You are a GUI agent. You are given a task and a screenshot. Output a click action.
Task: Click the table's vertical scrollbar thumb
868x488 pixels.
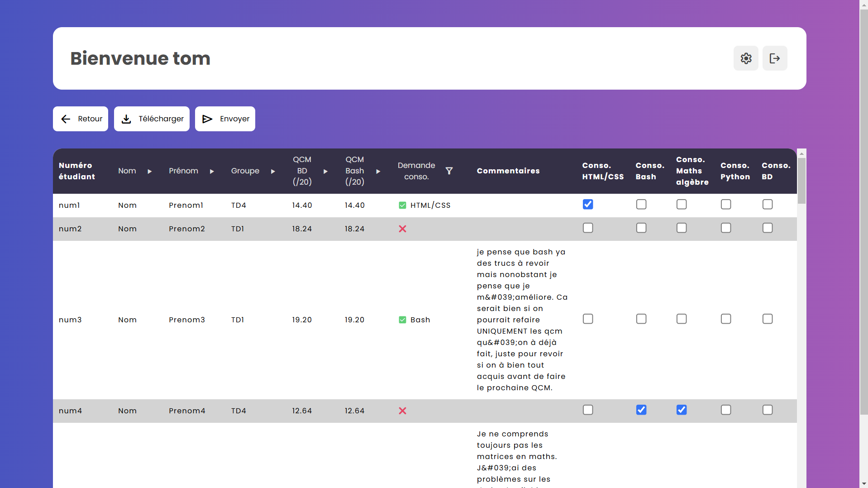(801, 181)
